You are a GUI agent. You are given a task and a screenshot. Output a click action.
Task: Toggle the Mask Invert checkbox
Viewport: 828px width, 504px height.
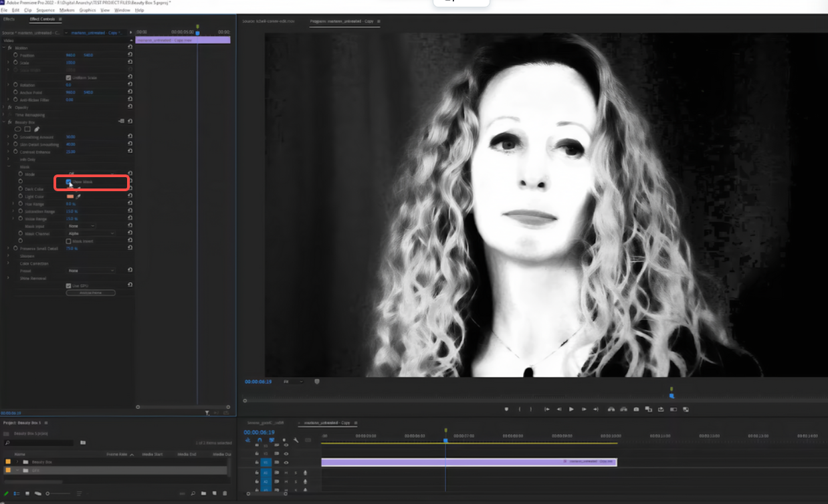(68, 241)
